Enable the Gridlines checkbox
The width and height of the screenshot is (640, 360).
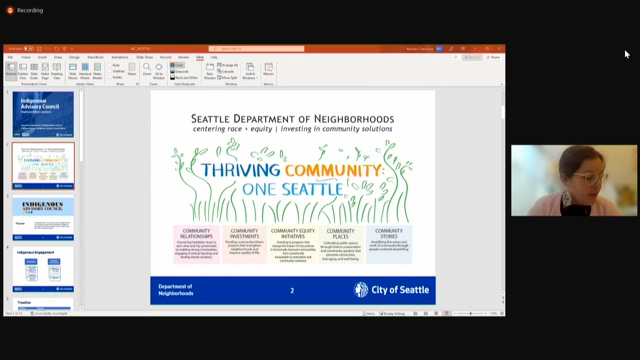pos(111,71)
